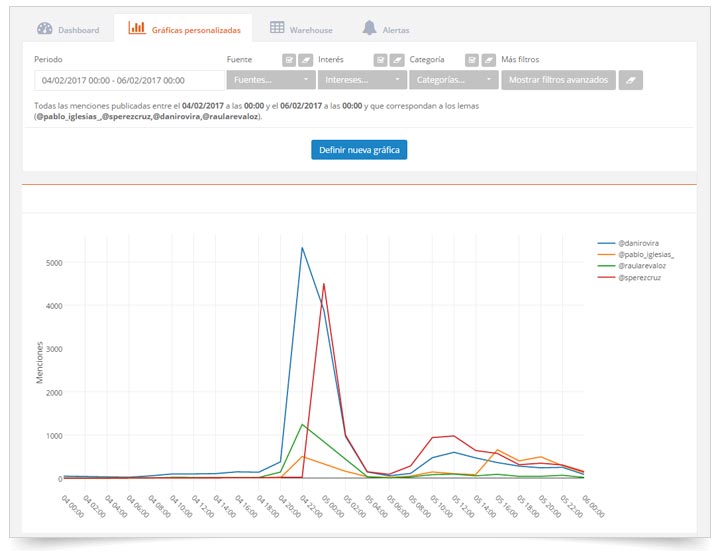Click the Definir nueva gráfica button
Viewport: 720px width, 551px height.
(x=359, y=150)
